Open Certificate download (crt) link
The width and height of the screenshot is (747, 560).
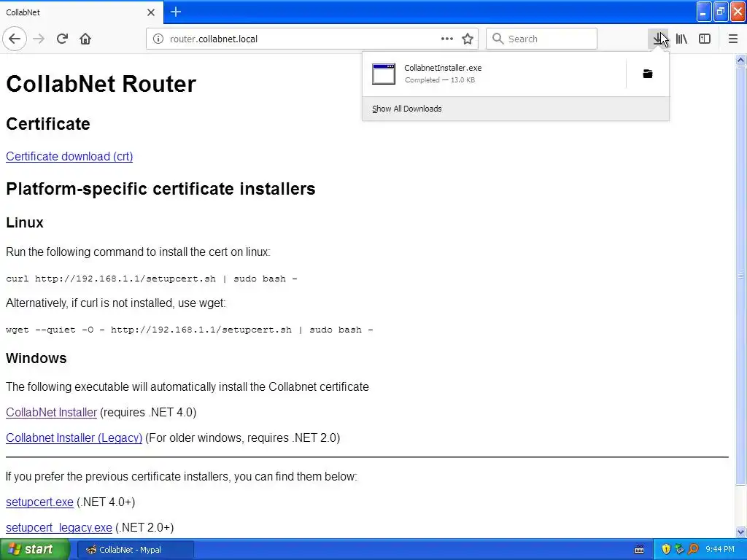69,156
